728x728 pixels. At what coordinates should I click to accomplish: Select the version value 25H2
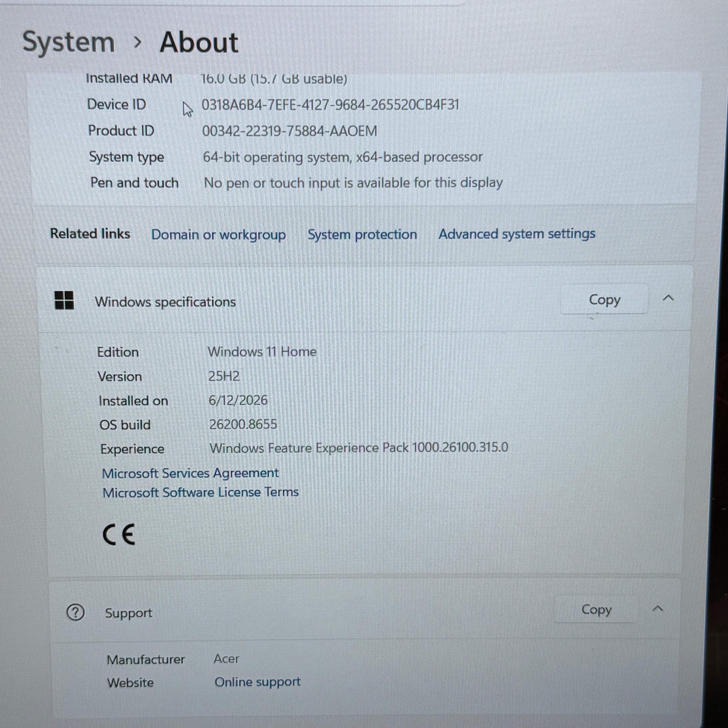[x=224, y=376]
